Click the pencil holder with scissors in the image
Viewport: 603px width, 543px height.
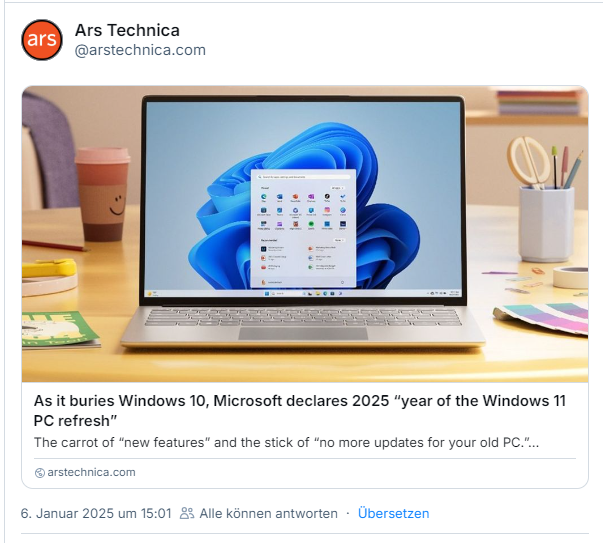click(546, 200)
